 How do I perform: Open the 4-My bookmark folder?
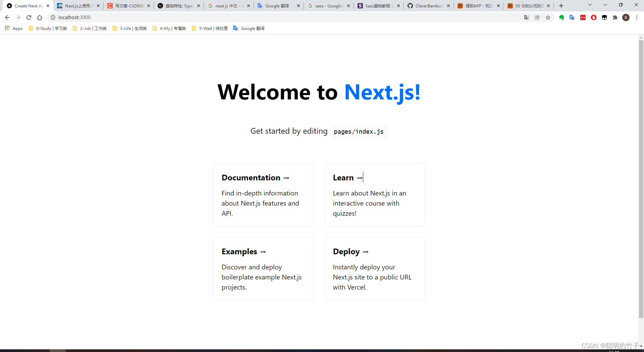169,28
